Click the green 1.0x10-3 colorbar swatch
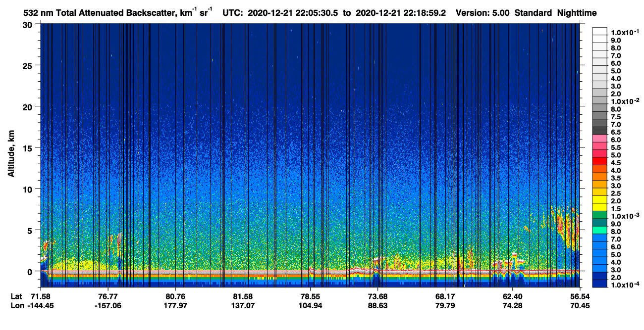Screen dimensions: 644x330 pyautogui.click(x=599, y=216)
